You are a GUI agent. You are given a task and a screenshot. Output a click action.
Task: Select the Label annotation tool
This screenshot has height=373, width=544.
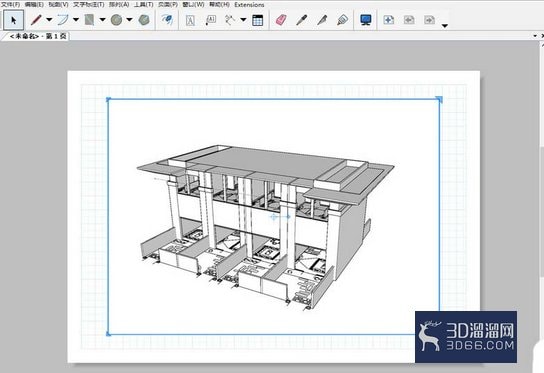pyautogui.click(x=211, y=20)
